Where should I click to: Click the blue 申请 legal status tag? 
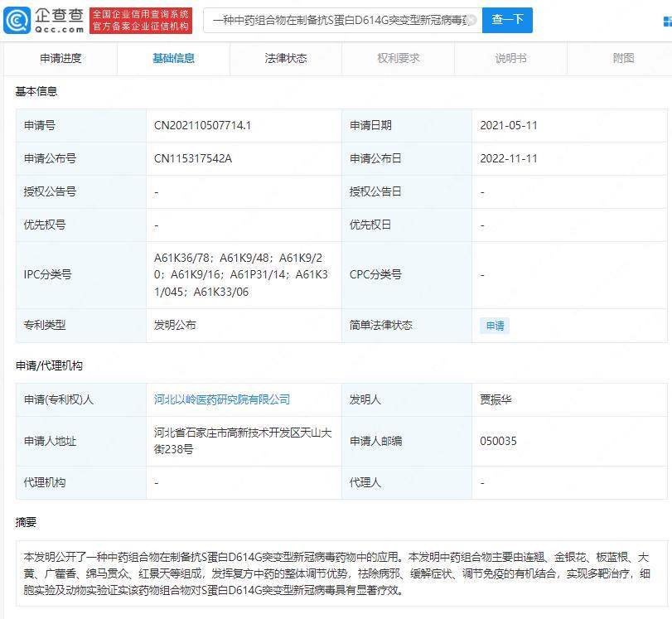pos(495,326)
